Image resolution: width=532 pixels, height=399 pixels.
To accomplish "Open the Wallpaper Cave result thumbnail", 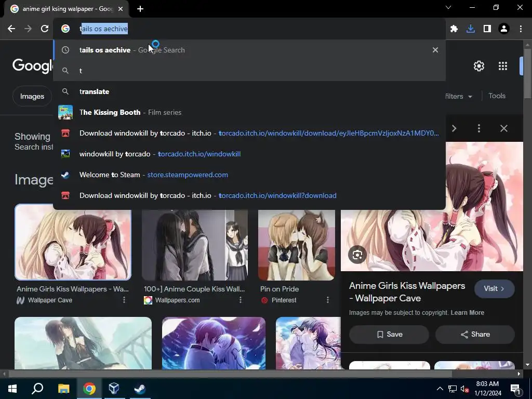I will tap(73, 242).
